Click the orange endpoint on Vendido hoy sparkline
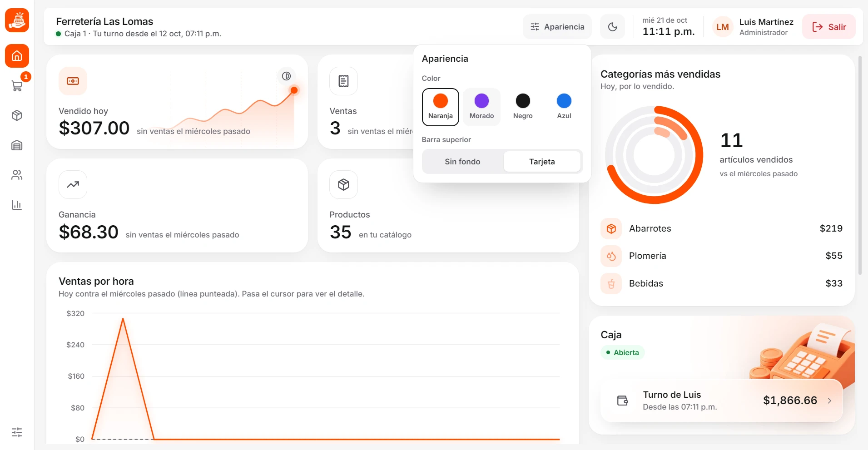The width and height of the screenshot is (868, 450). [294, 90]
